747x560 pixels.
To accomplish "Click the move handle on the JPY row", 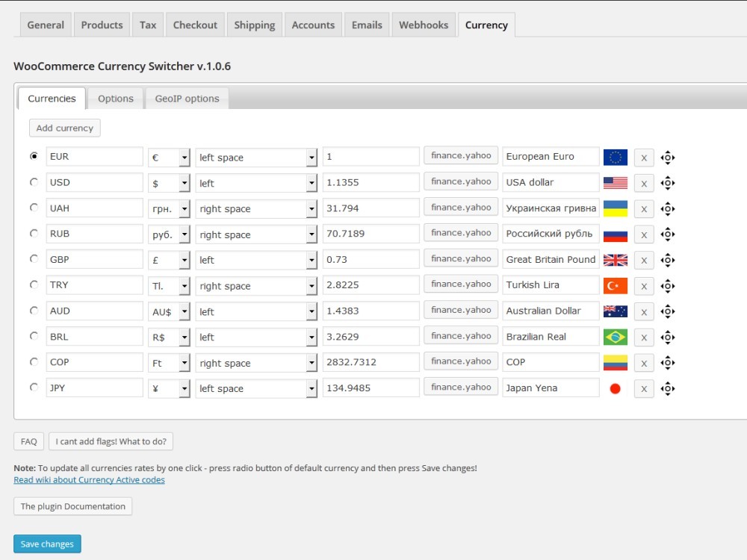I will [668, 388].
